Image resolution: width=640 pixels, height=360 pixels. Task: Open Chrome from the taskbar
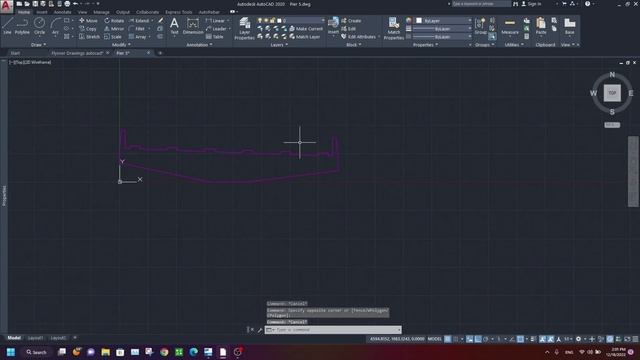click(x=164, y=352)
